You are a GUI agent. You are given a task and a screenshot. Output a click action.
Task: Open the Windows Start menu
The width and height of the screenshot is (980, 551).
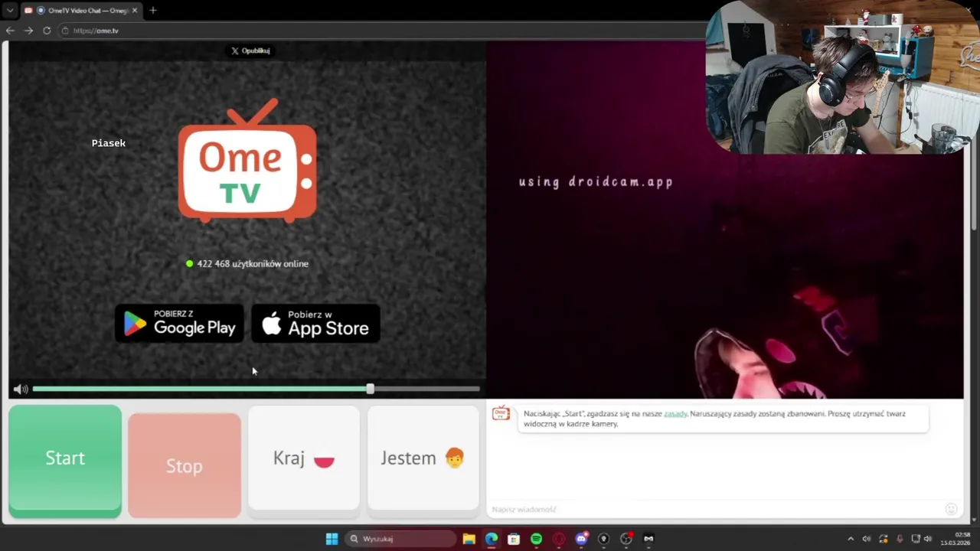[332, 539]
